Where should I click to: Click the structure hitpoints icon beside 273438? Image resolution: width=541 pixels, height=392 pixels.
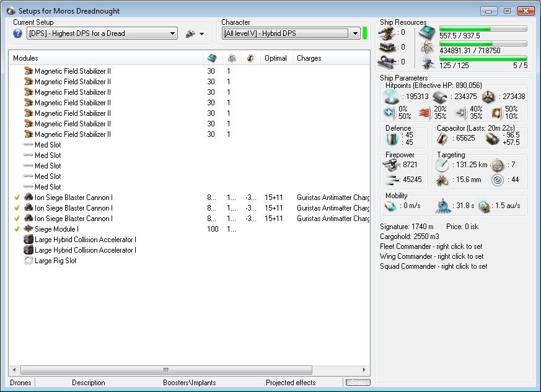488,97
